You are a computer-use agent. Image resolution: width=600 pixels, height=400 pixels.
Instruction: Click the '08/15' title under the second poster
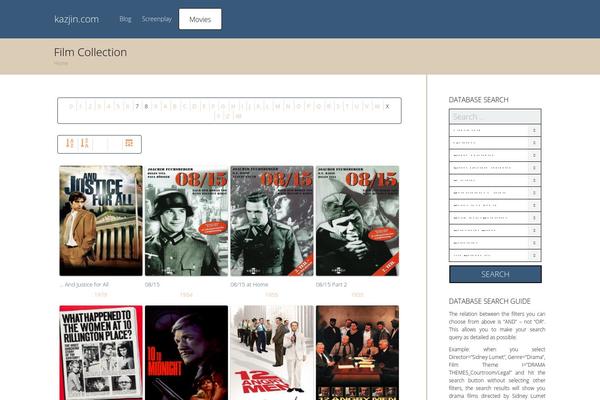pyautogui.click(x=152, y=284)
